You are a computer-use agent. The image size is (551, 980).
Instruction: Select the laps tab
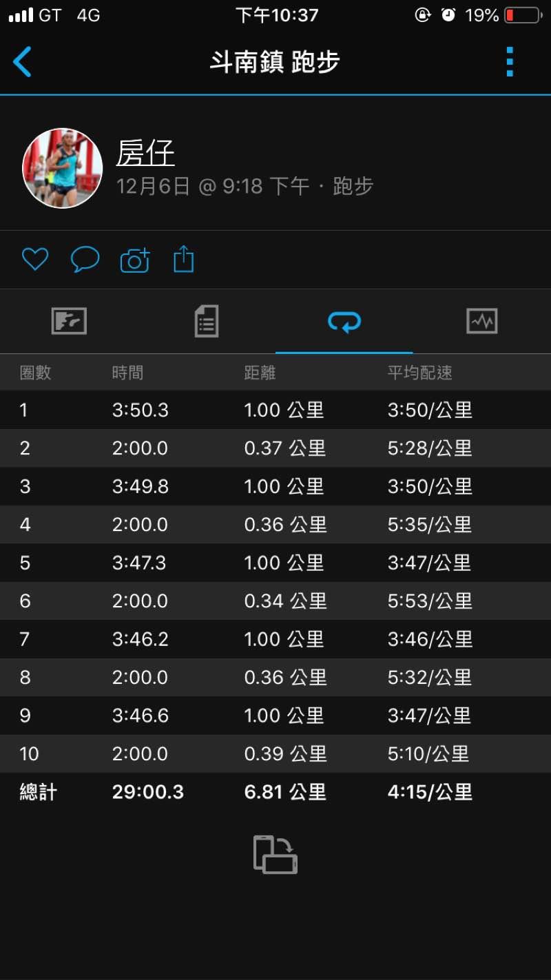click(344, 321)
